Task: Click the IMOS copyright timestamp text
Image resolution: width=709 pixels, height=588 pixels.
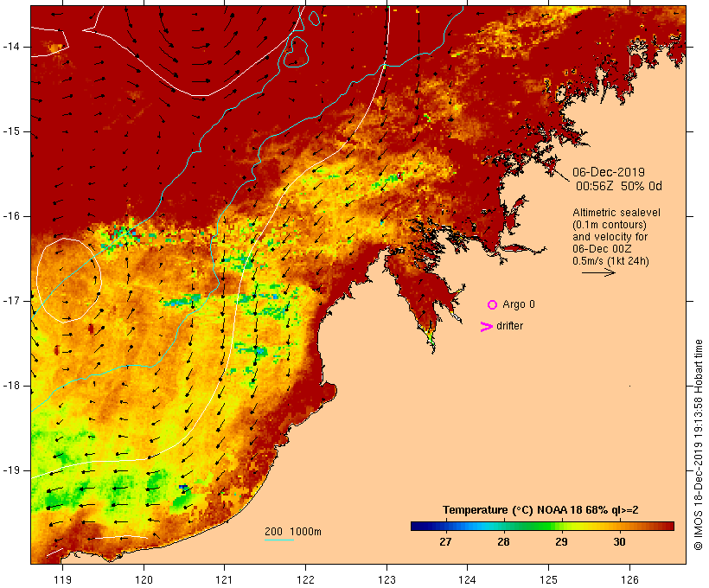Action: pyautogui.click(x=698, y=445)
